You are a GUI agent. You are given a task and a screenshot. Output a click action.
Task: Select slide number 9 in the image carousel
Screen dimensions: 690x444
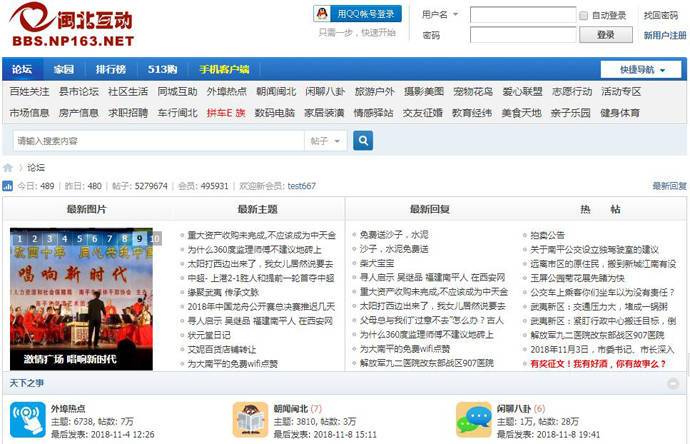139,239
